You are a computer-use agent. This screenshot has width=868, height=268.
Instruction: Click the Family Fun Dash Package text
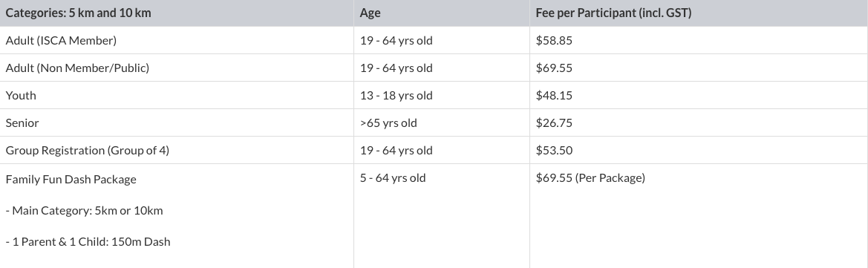(x=71, y=180)
